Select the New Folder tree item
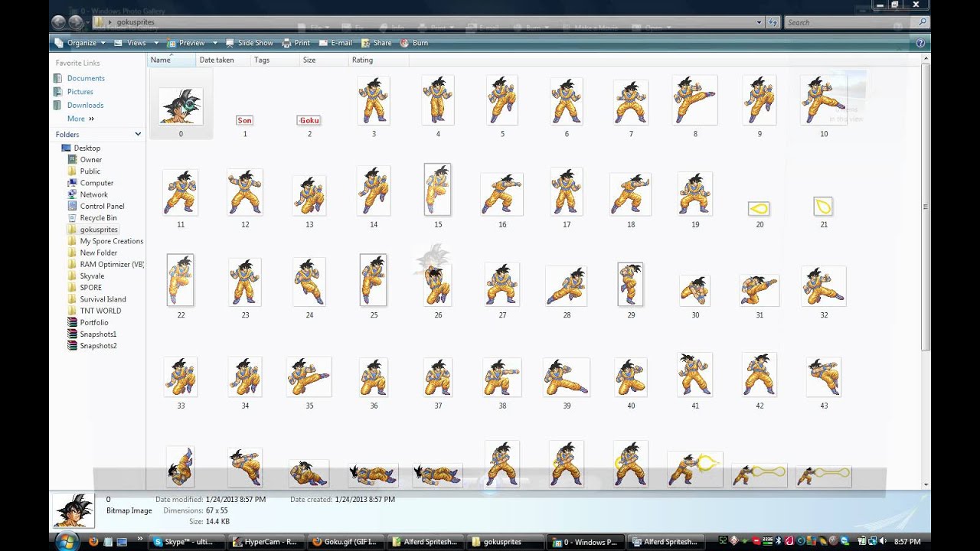This screenshot has width=980, height=551. (92, 253)
